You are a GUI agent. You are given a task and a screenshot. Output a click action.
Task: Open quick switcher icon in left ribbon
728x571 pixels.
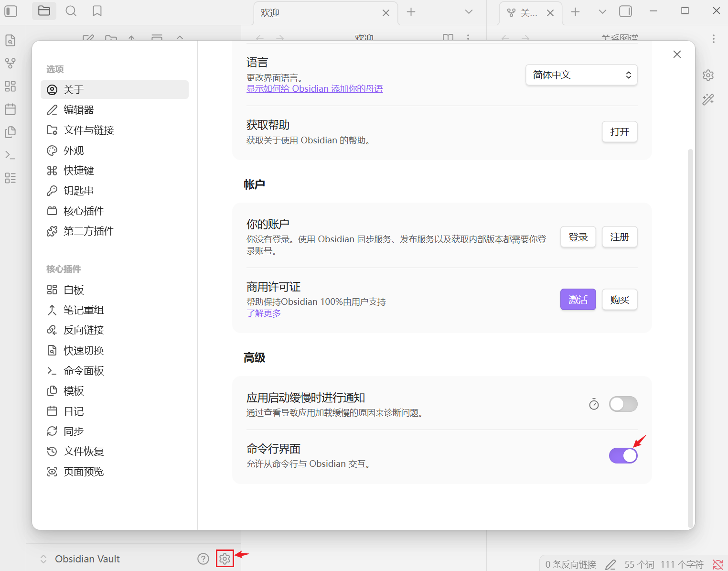pyautogui.click(x=10, y=41)
